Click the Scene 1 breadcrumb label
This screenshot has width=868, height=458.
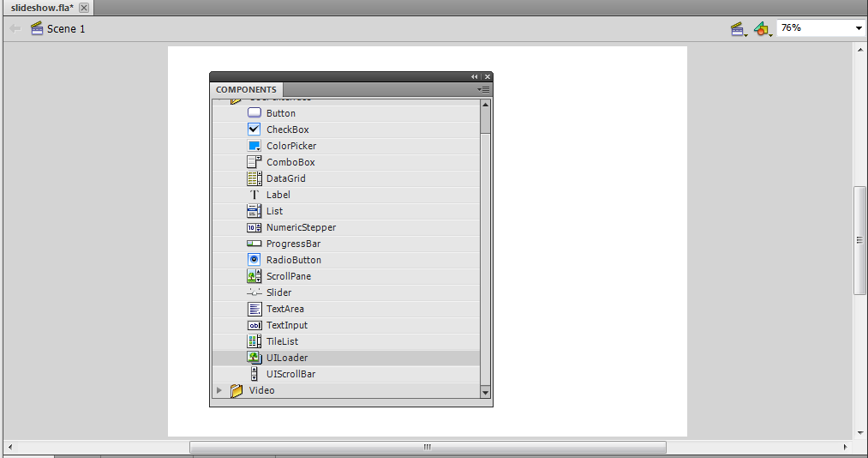pyautogui.click(x=66, y=29)
